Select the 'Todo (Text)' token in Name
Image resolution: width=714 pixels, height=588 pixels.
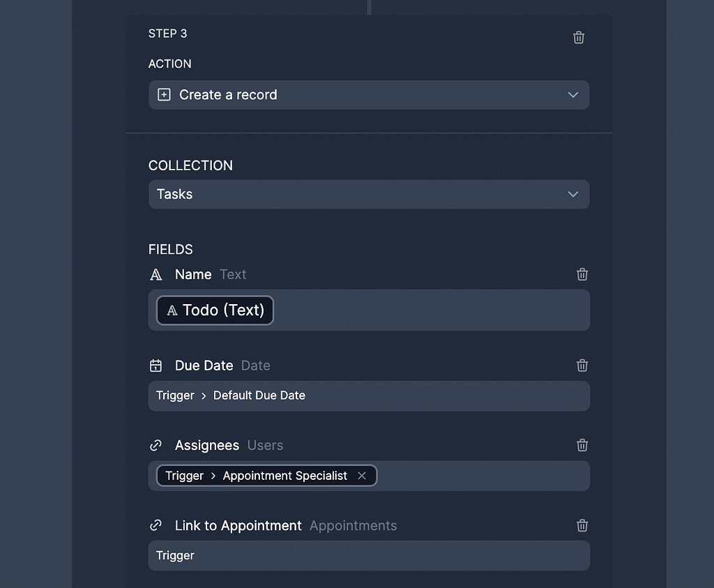click(x=214, y=310)
